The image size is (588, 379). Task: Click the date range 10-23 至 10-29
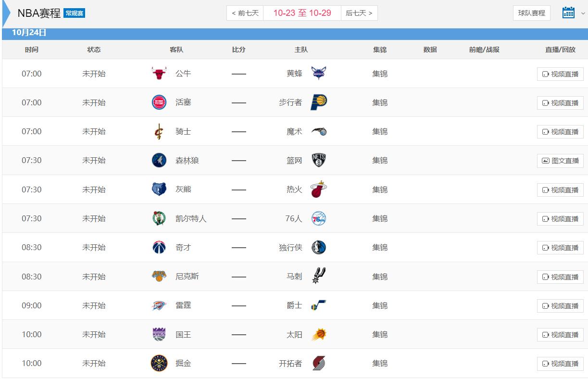[x=302, y=13]
